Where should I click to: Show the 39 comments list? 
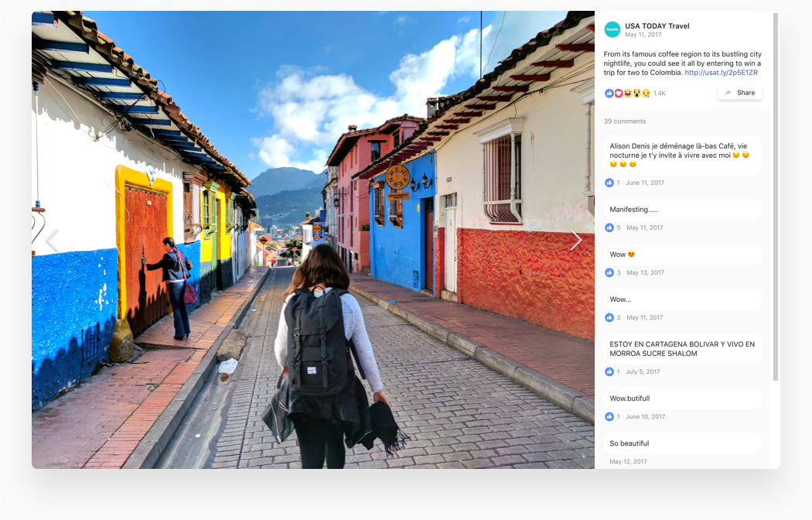click(x=624, y=121)
